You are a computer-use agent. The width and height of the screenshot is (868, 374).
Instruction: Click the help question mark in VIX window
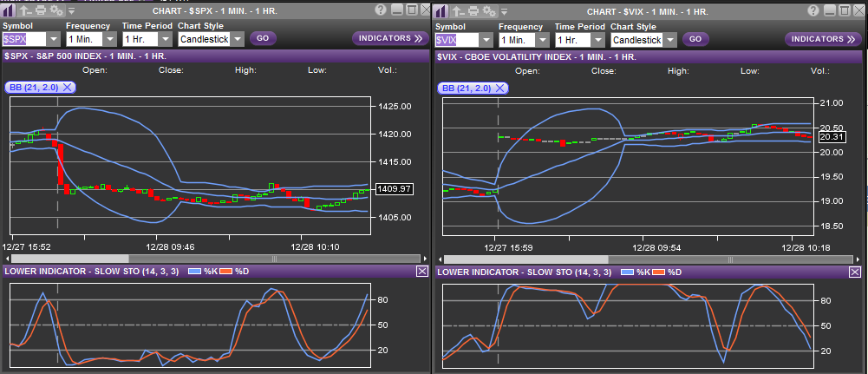click(x=813, y=10)
